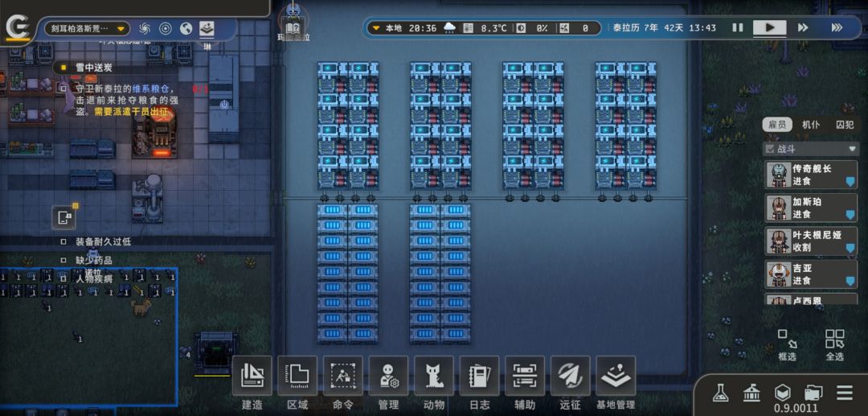Open the 动物 animals menu
The height and width of the screenshot is (416, 868).
point(433,383)
